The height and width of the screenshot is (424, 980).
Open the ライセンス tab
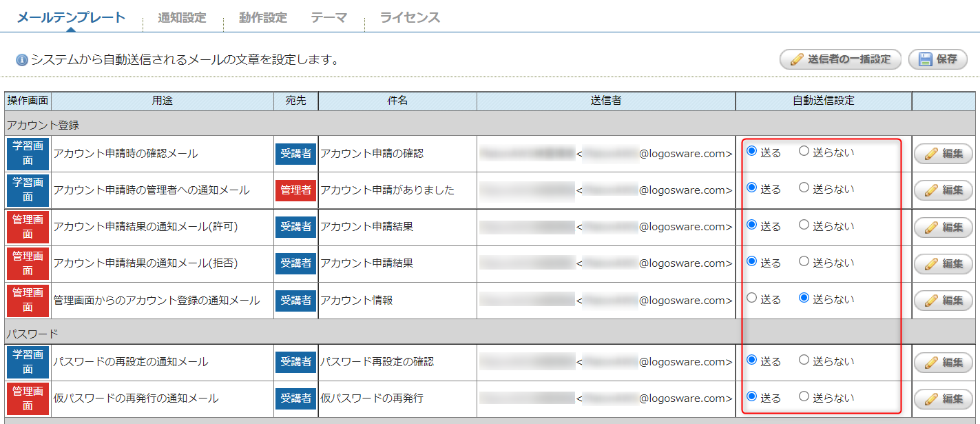pos(410,18)
